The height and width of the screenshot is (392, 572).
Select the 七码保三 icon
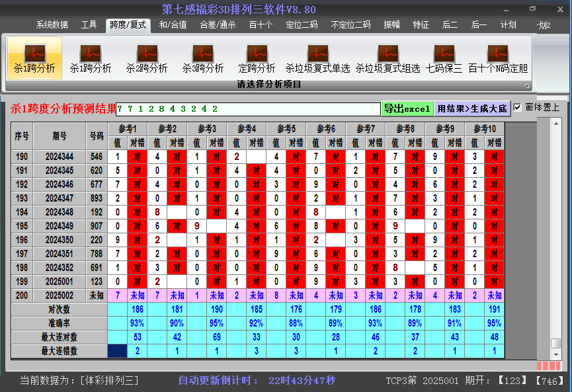coord(444,58)
